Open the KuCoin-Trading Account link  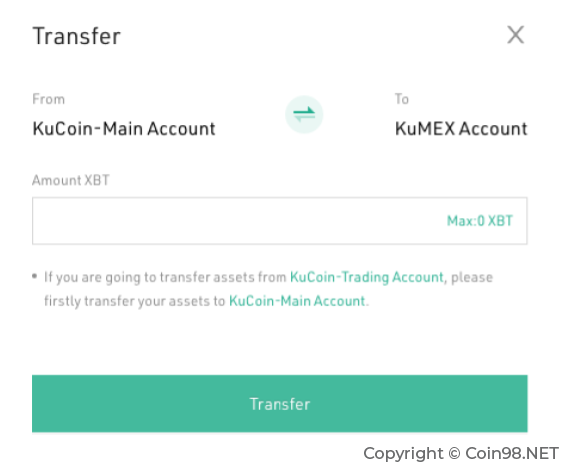(367, 277)
